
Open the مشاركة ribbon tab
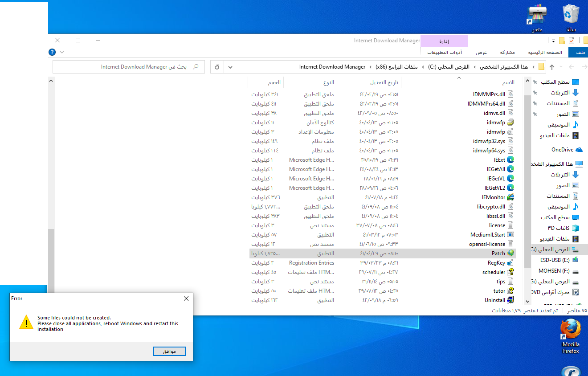[507, 53]
